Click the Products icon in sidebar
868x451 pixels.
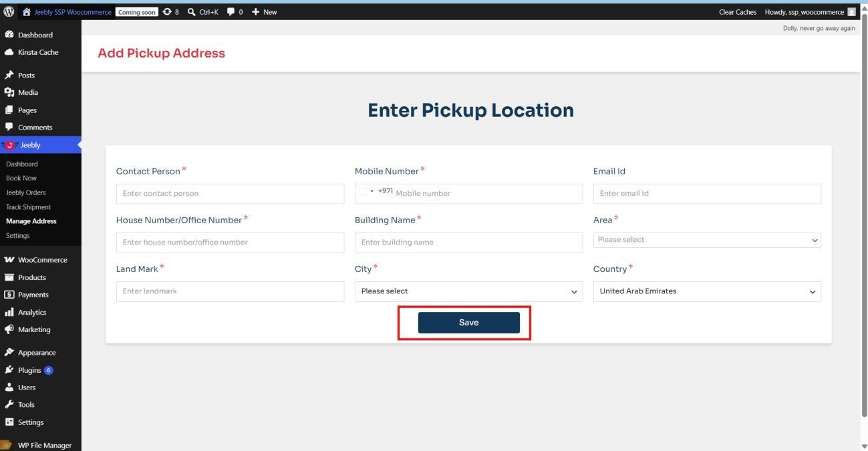click(x=9, y=277)
